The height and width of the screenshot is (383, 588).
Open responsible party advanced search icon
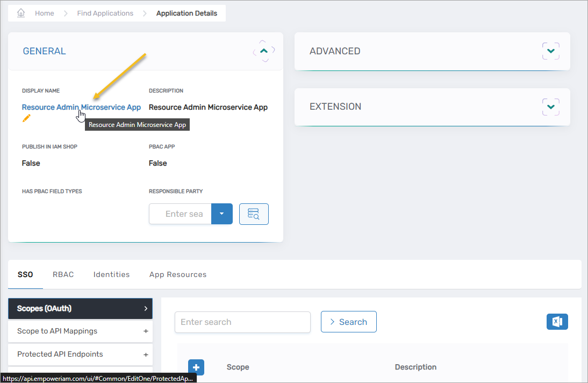point(254,214)
